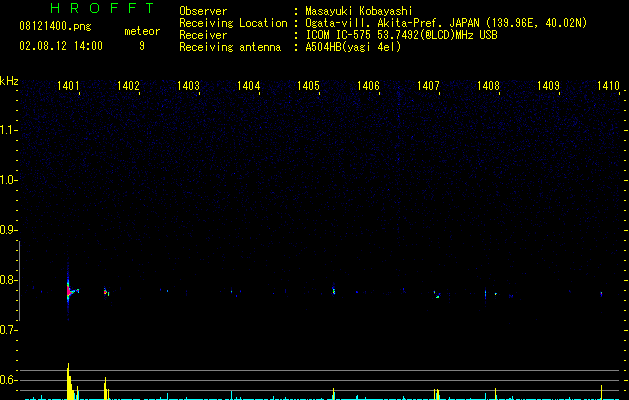Click the HROFFT title text

click(102, 8)
